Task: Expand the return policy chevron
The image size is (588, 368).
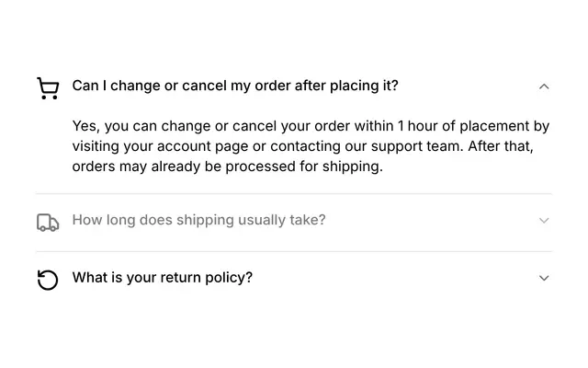Action: [544, 278]
